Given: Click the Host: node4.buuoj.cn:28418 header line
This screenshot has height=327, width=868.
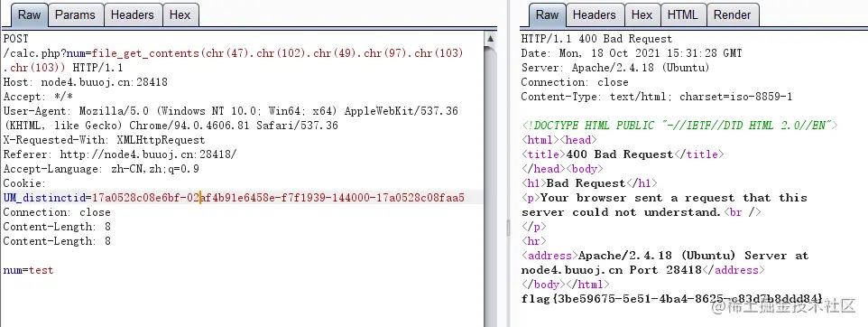Looking at the screenshot, I should point(85,82).
